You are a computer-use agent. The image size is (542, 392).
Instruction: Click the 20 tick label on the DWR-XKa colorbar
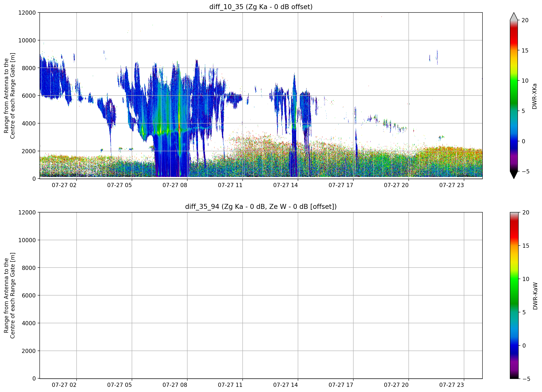[525, 20]
